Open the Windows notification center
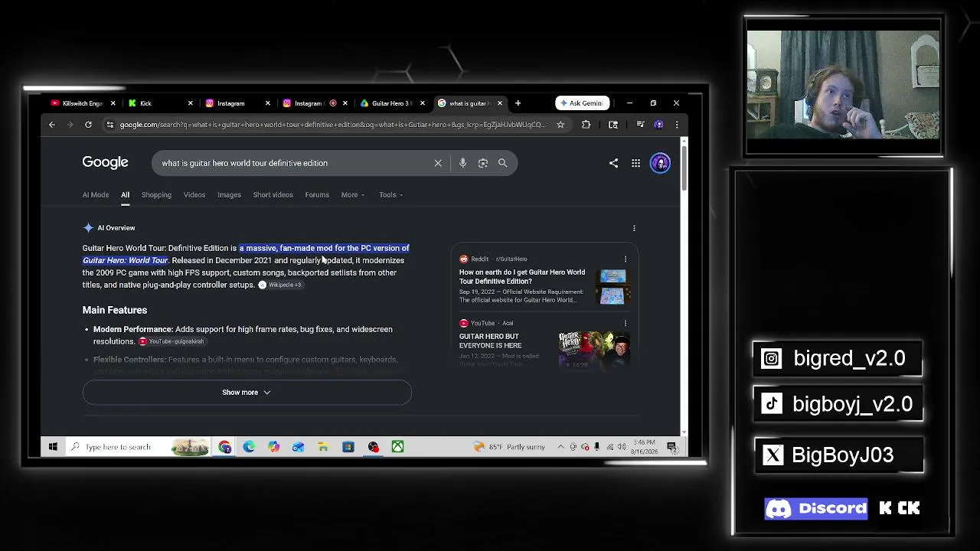Screen dimensions: 980x551 point(671,447)
